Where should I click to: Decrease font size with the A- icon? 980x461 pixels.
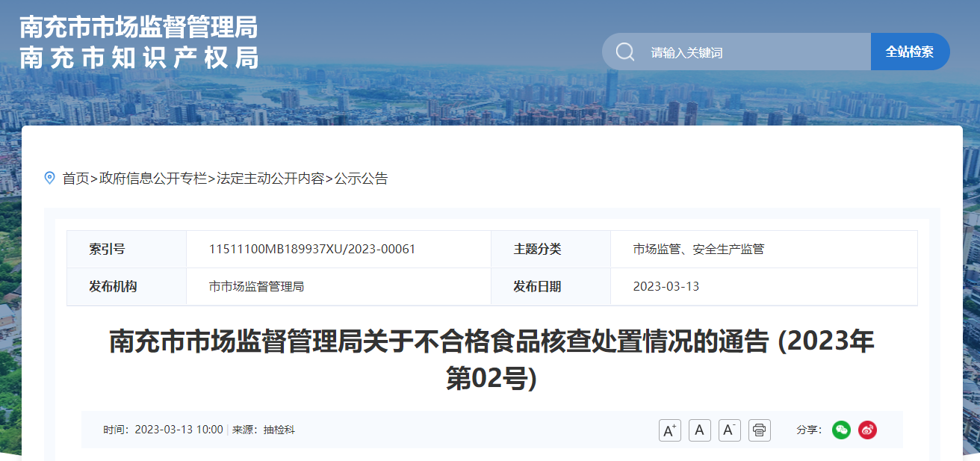coord(730,430)
